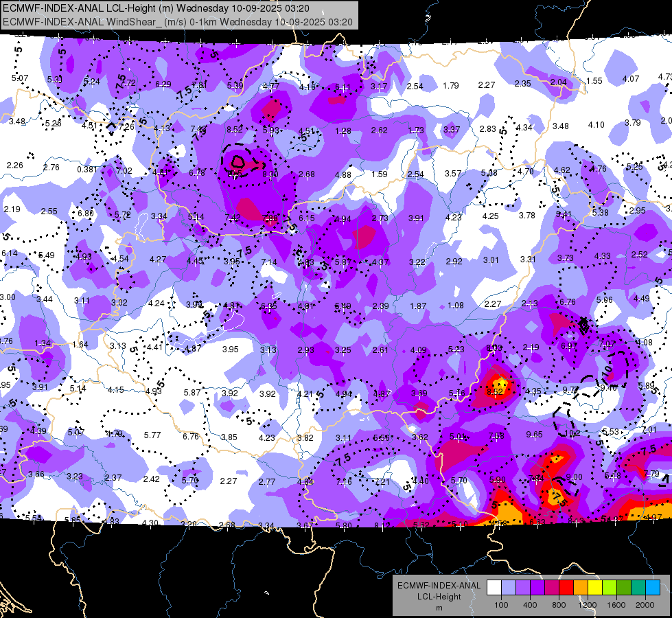This screenshot has width=672, height=618.
Task: Click the map value 5.77
Action: coord(152,435)
